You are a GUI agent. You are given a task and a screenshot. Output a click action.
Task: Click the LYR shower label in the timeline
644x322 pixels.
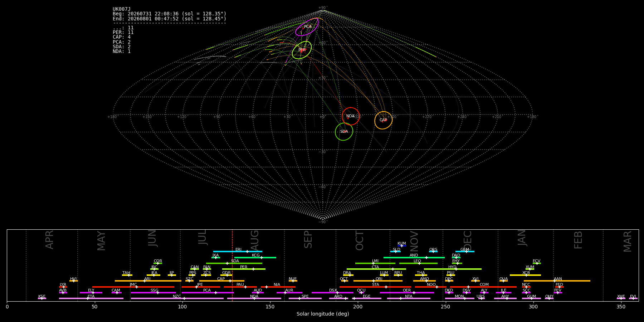(63, 285)
